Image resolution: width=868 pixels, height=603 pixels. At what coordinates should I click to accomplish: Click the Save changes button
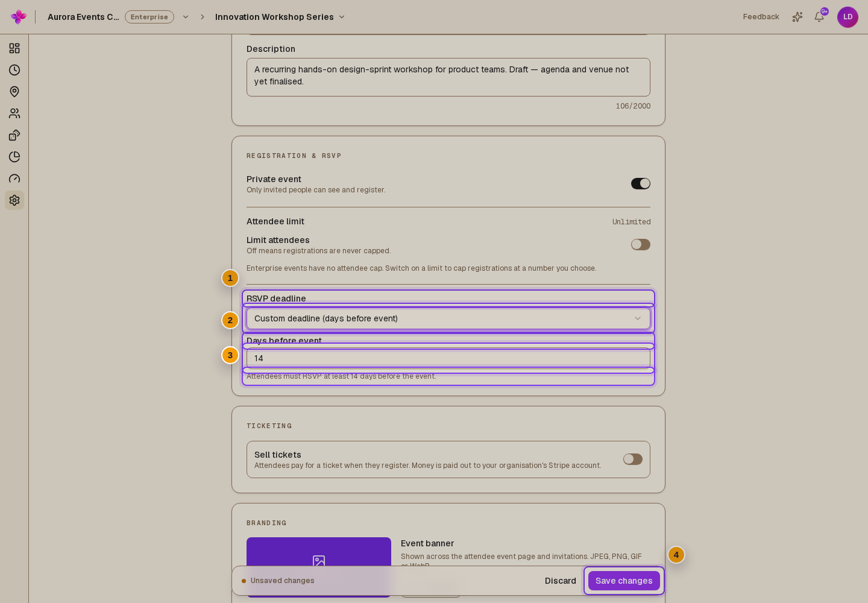pyautogui.click(x=624, y=581)
